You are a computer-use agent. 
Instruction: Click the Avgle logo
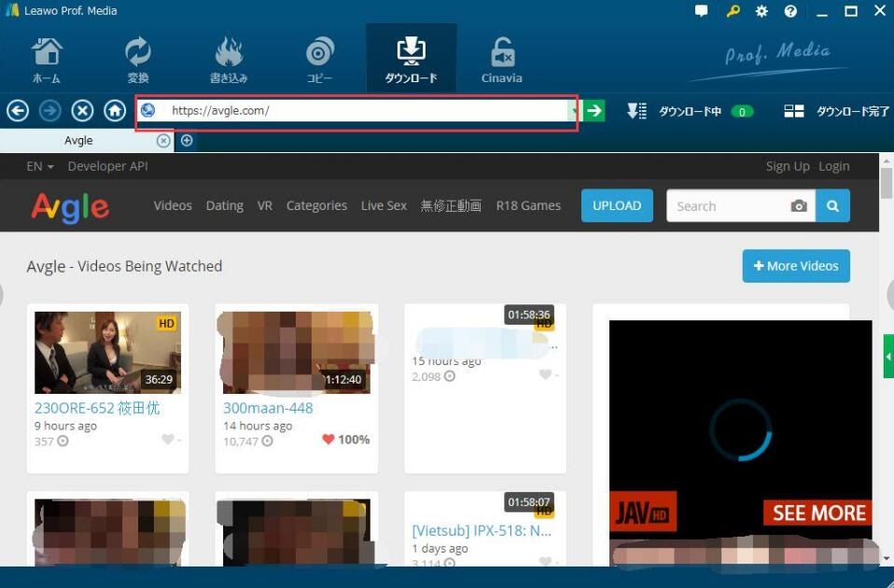(70, 207)
